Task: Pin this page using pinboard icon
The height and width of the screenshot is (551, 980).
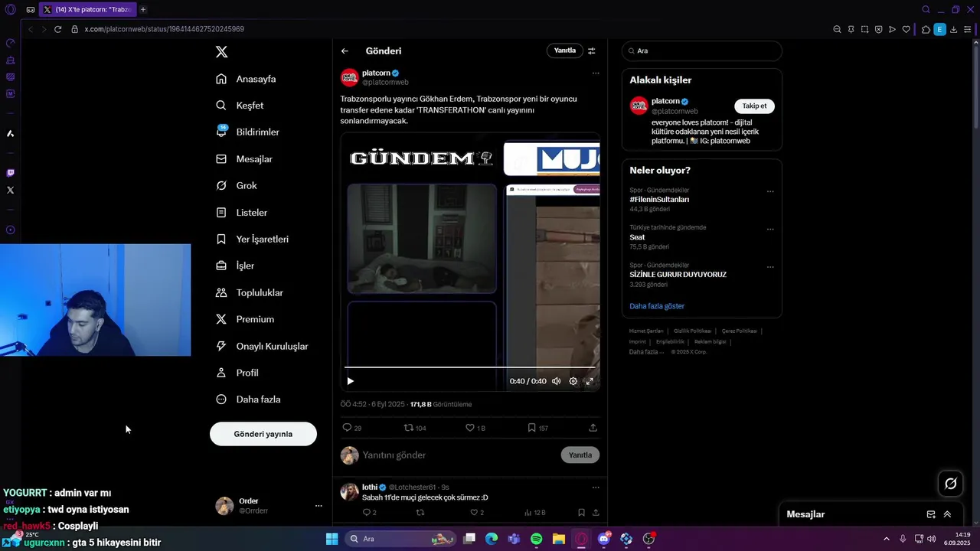Action: coord(851,29)
